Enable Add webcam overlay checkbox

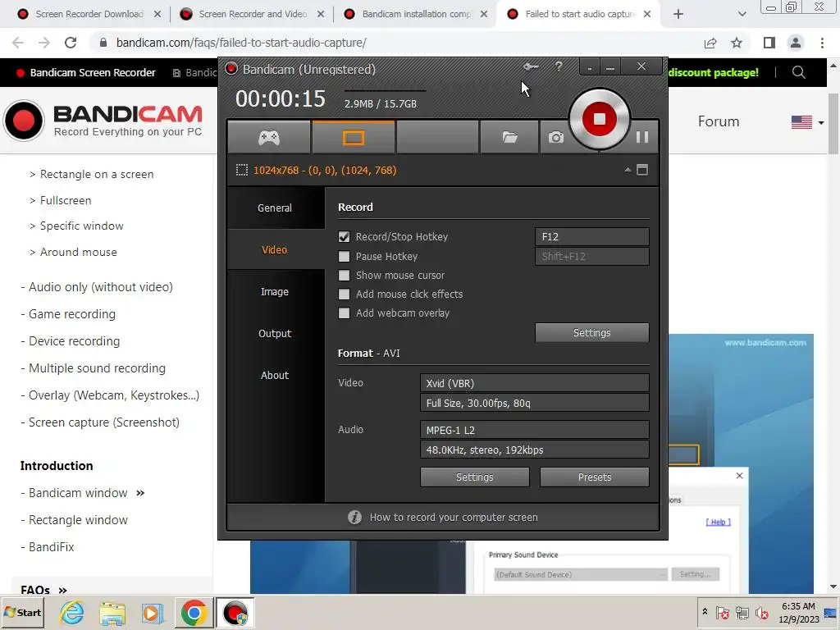pyautogui.click(x=344, y=313)
